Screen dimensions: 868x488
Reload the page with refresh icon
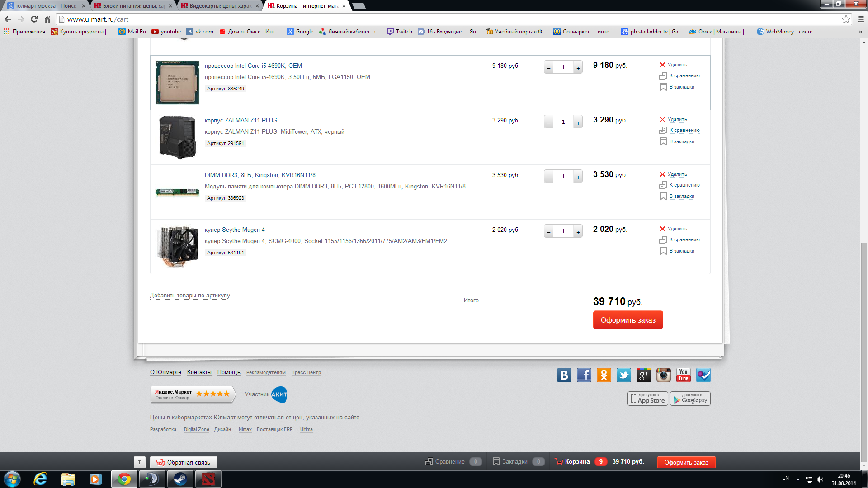point(34,19)
